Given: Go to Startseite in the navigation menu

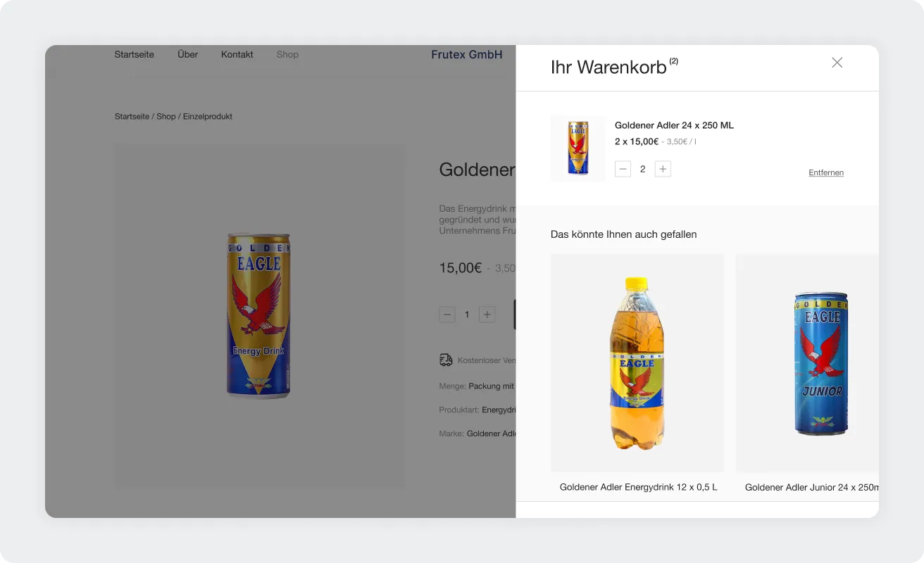Looking at the screenshot, I should tap(134, 54).
